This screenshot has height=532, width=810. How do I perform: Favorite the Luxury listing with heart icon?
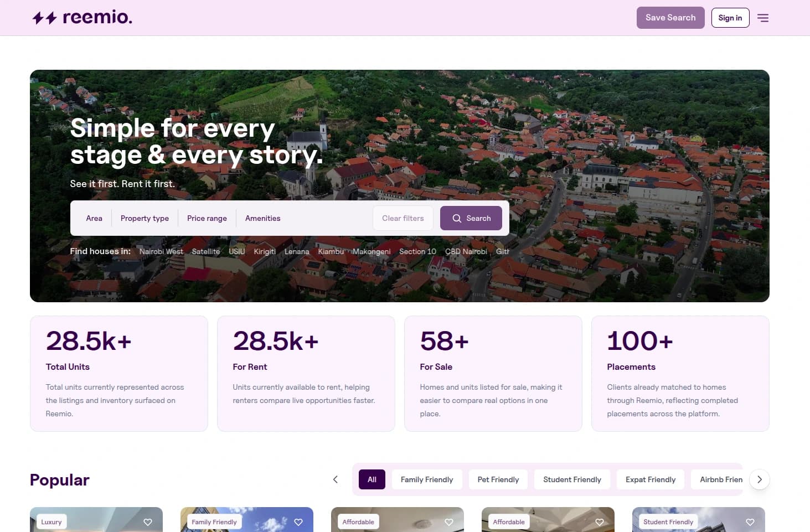[148, 522]
